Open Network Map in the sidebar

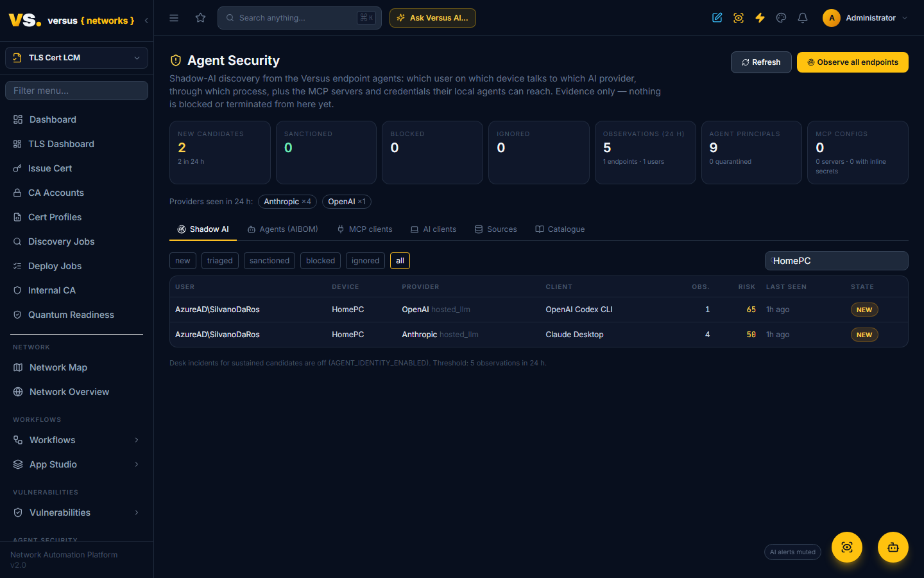click(x=77, y=367)
